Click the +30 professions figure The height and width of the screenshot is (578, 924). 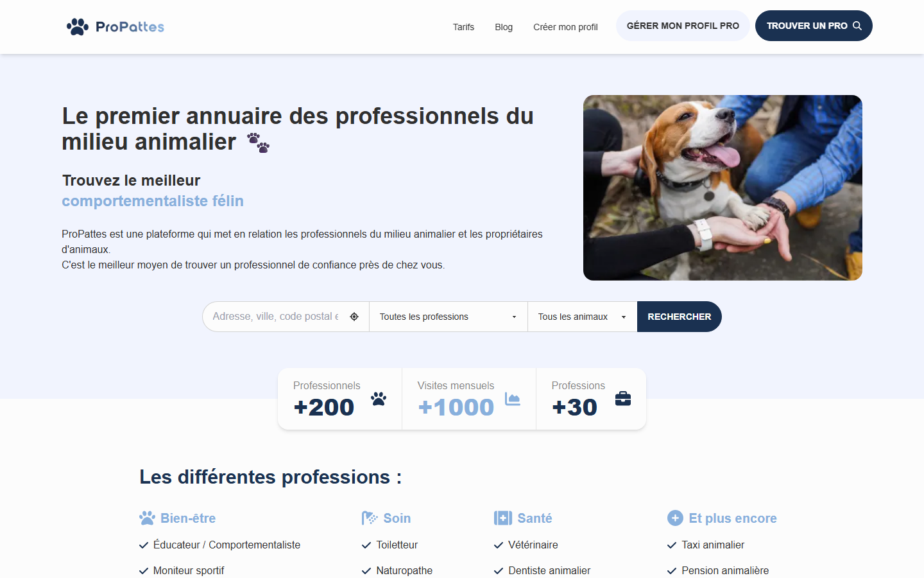[574, 407]
